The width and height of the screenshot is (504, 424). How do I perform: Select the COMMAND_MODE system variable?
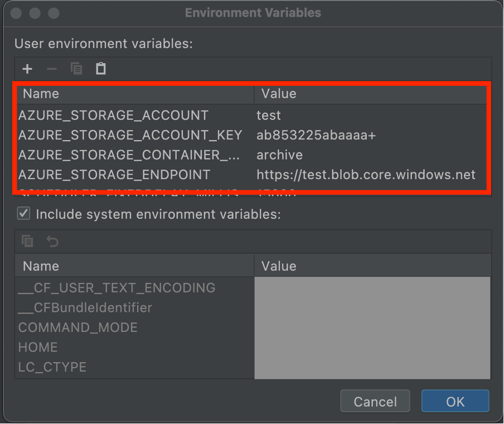point(135,327)
